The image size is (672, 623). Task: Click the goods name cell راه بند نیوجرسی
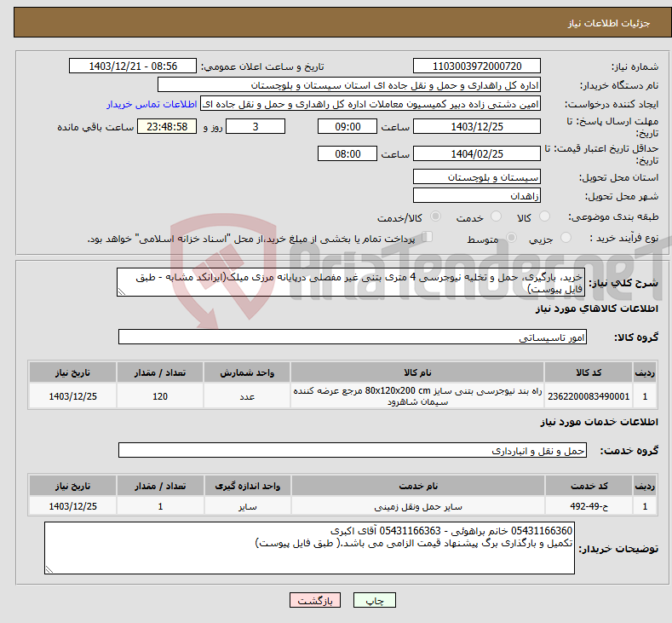[x=417, y=395]
